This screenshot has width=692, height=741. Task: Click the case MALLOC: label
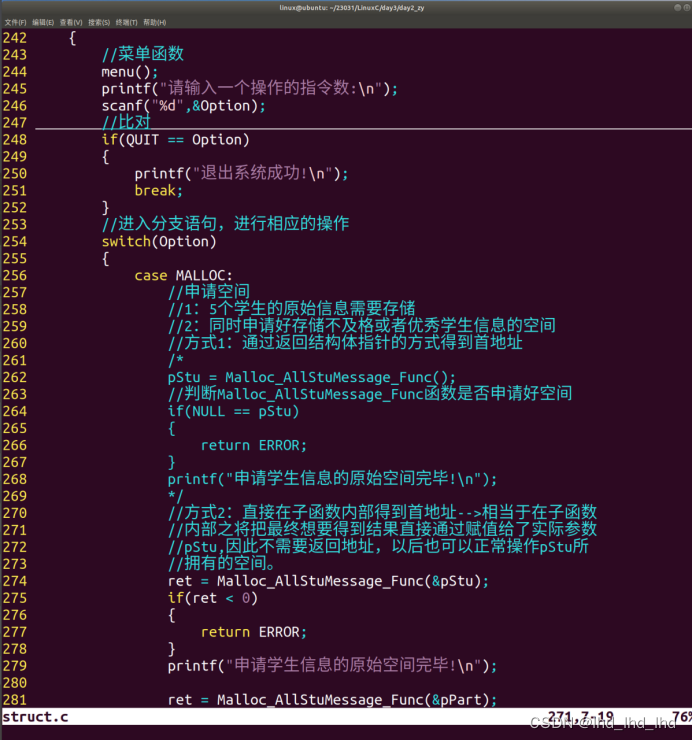click(183, 275)
